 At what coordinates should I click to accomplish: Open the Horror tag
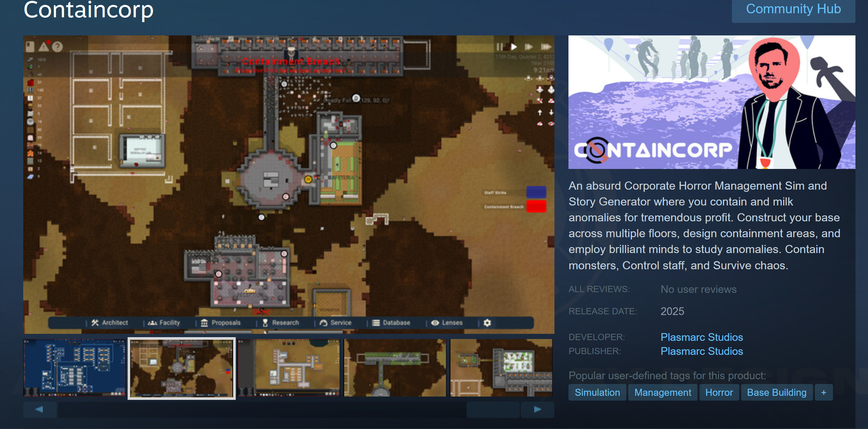click(719, 392)
